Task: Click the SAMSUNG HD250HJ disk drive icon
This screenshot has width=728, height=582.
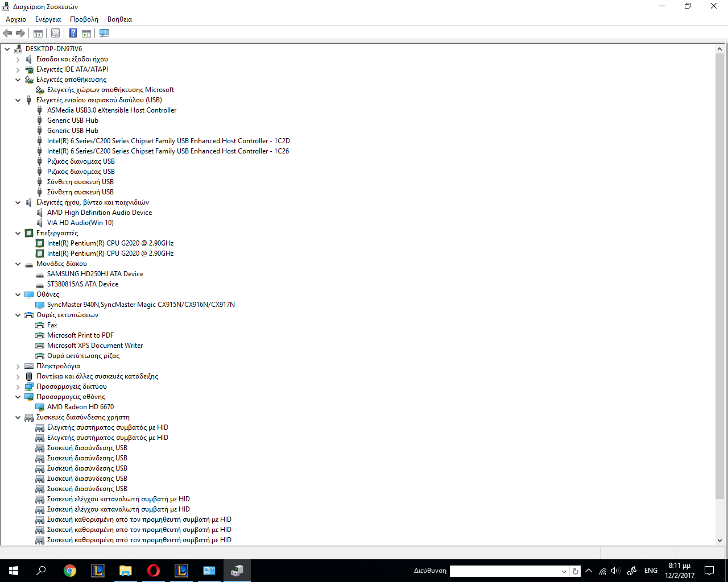Action: [x=40, y=274]
